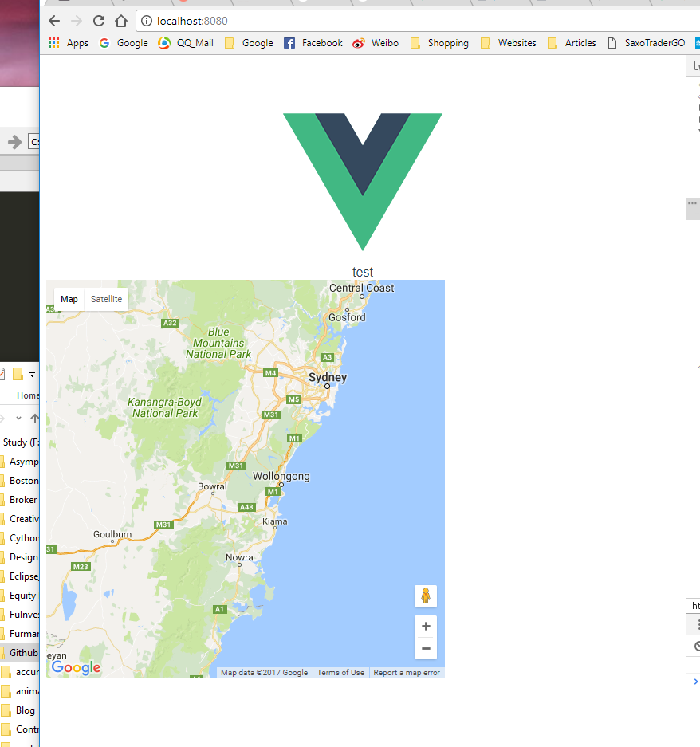
Task: Reload the localhost page
Action: coord(99,21)
